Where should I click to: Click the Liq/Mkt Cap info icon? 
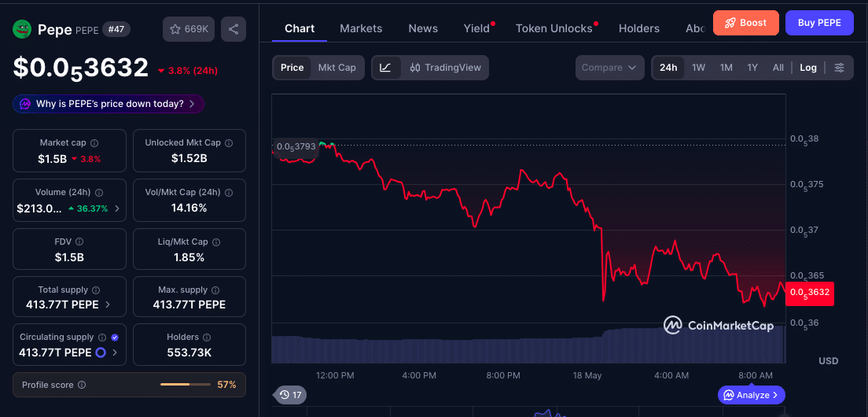(216, 242)
